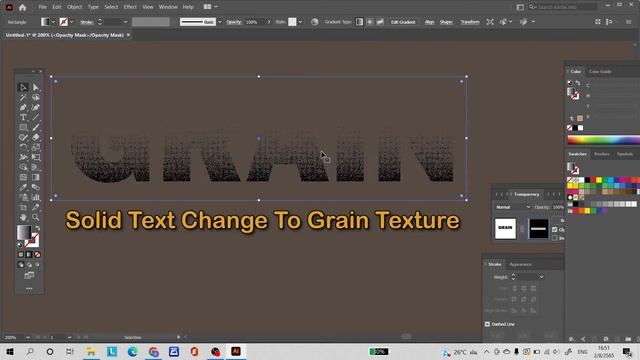Open the Object menu

74,7
